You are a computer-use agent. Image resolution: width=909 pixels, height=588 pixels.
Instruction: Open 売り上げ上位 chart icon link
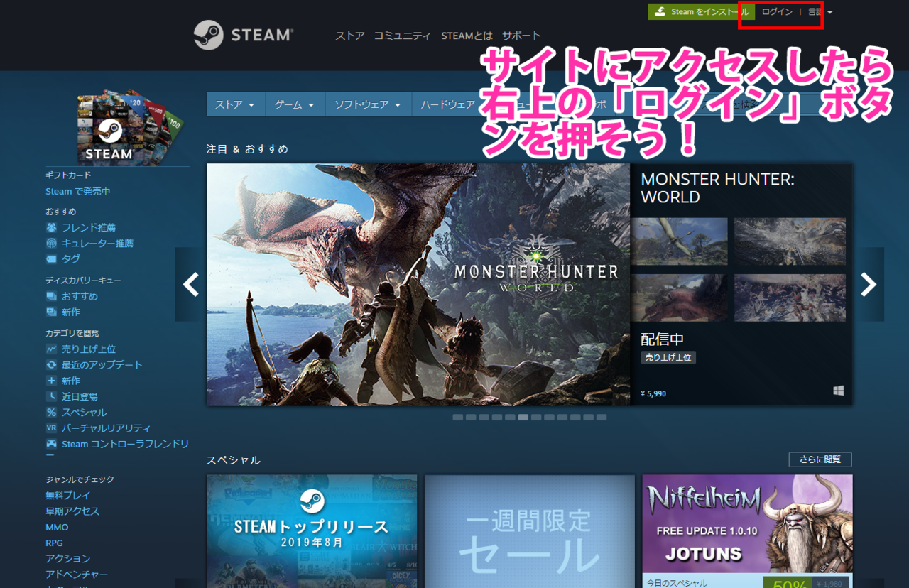click(x=80, y=349)
